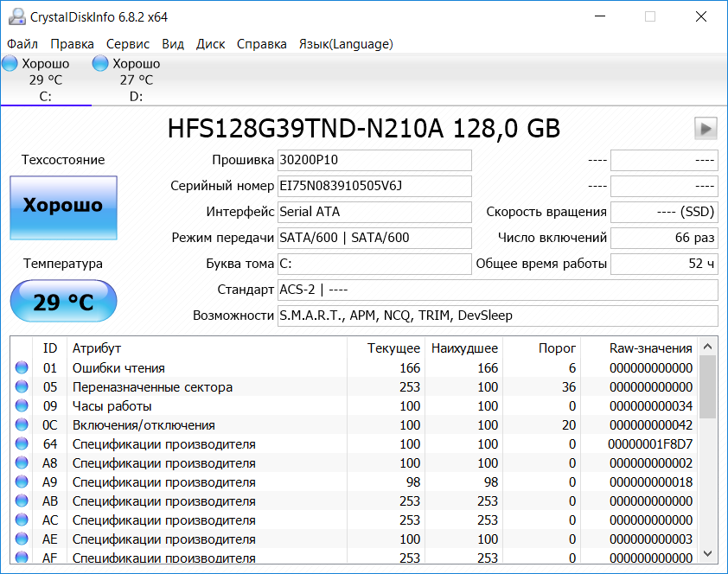Click scroll down arrow of attribute list
The width and height of the screenshot is (728, 574).
[707, 553]
